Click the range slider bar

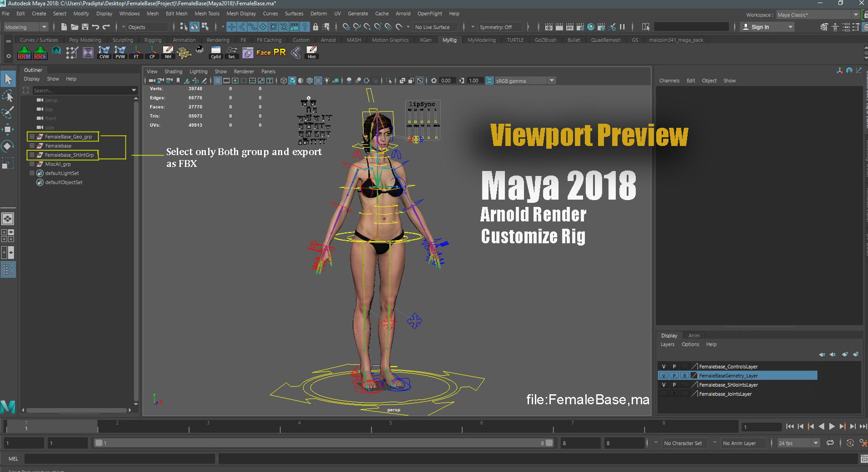click(x=323, y=443)
